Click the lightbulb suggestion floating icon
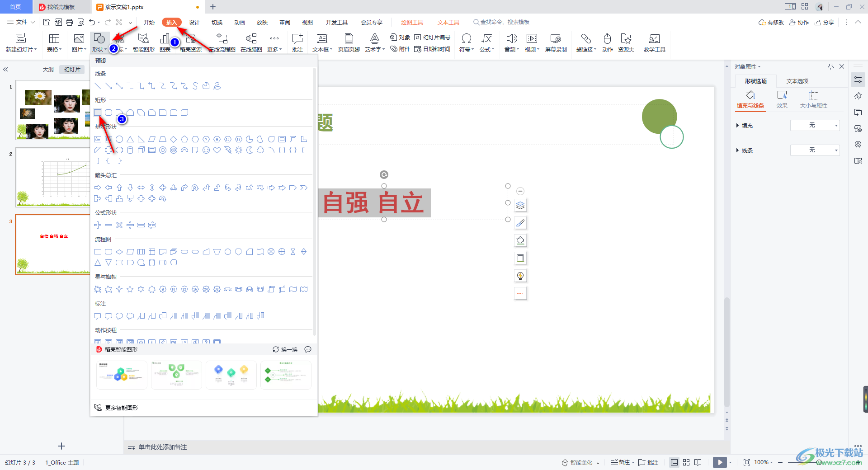Viewport: 868px width, 470px height. (x=520, y=276)
